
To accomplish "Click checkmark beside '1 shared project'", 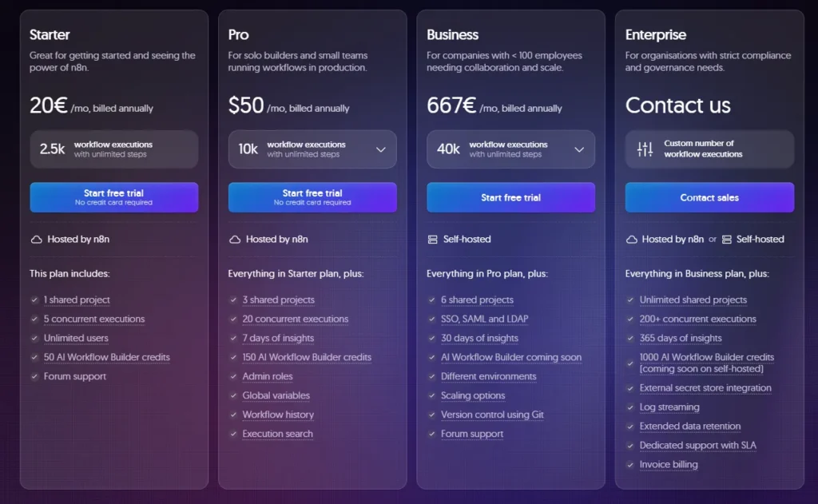I will (34, 300).
